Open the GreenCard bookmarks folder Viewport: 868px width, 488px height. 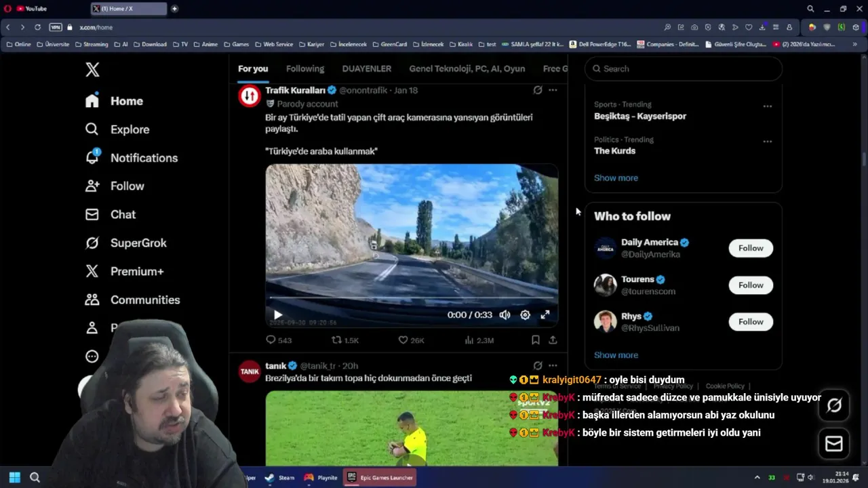[389, 44]
